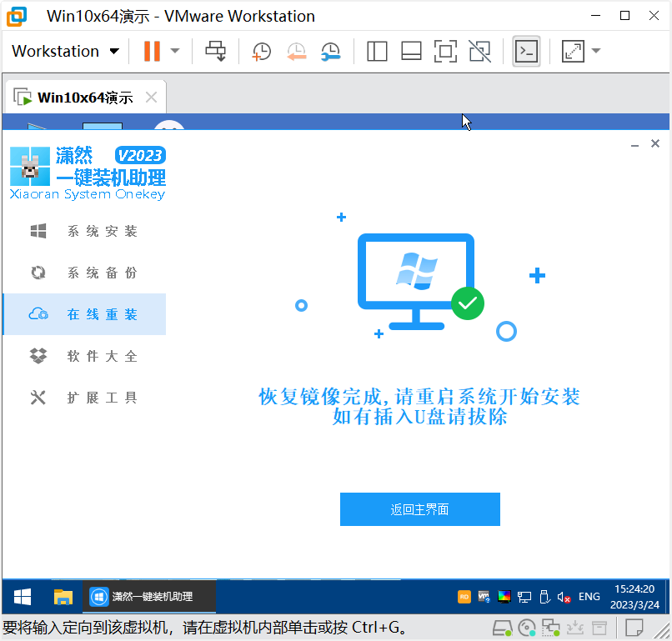This screenshot has width=672, height=641.
Task: Open the Windows Start menu in guest
Action: click(x=23, y=597)
